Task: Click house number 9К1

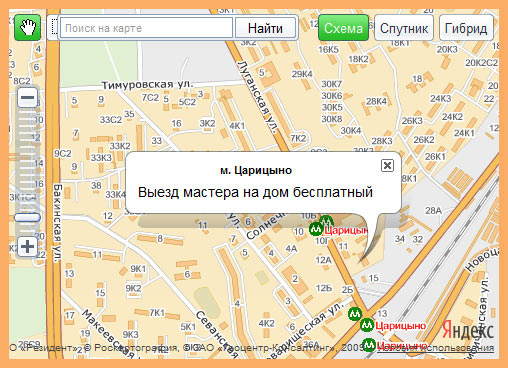Action: [x=138, y=269]
